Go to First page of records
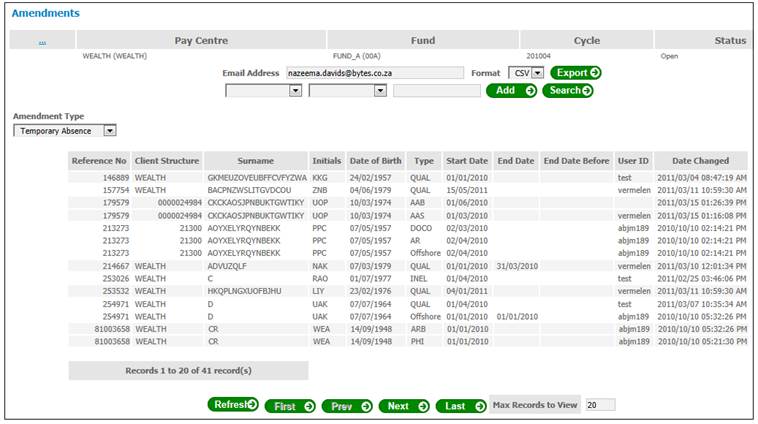This screenshot has width=758, height=424. pos(290,407)
